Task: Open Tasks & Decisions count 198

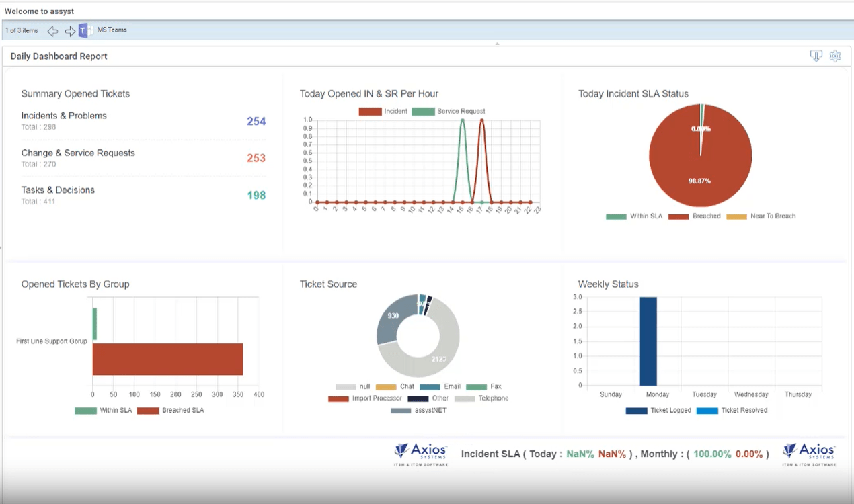Action: pos(256,196)
